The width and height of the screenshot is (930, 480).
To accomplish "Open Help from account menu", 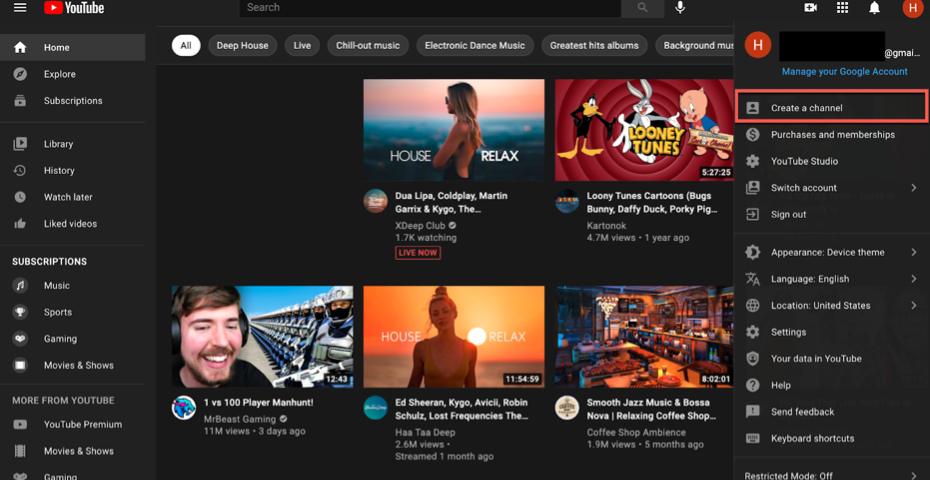I will coord(832,385).
